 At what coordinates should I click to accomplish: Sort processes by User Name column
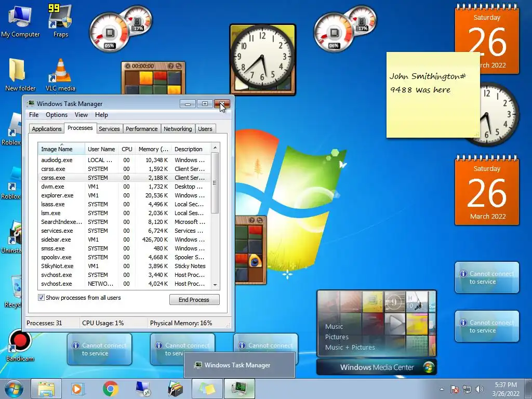(x=101, y=149)
